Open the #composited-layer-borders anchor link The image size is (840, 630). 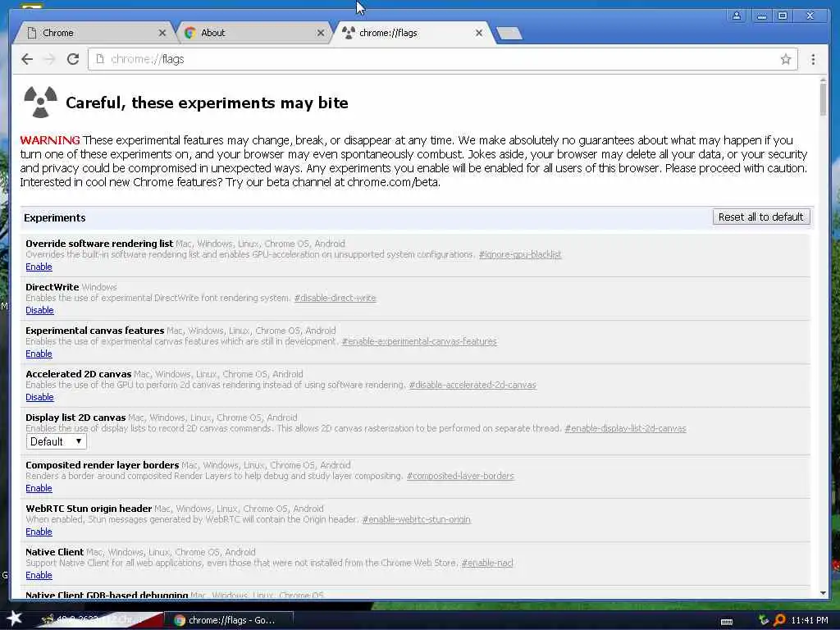pyautogui.click(x=460, y=476)
